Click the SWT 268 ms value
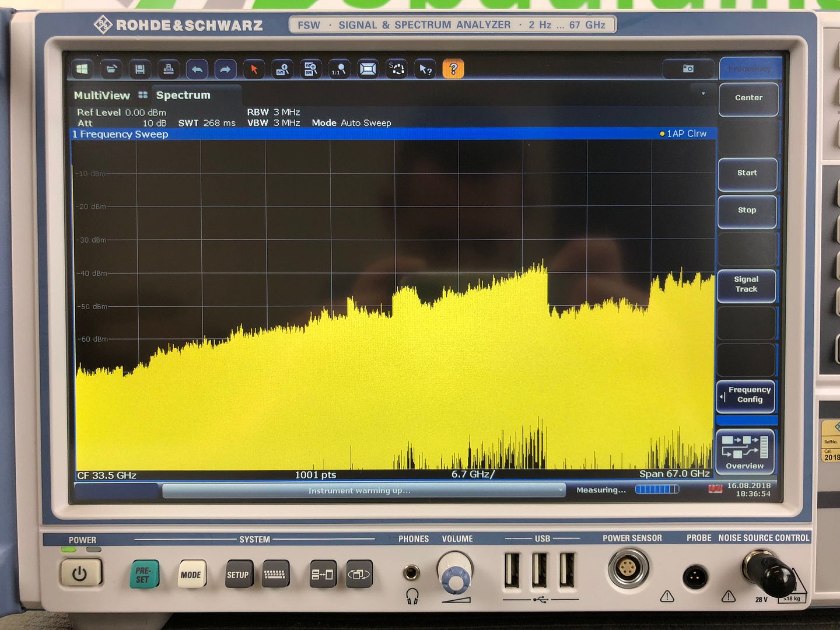The height and width of the screenshot is (630, 840). pyautogui.click(x=207, y=123)
